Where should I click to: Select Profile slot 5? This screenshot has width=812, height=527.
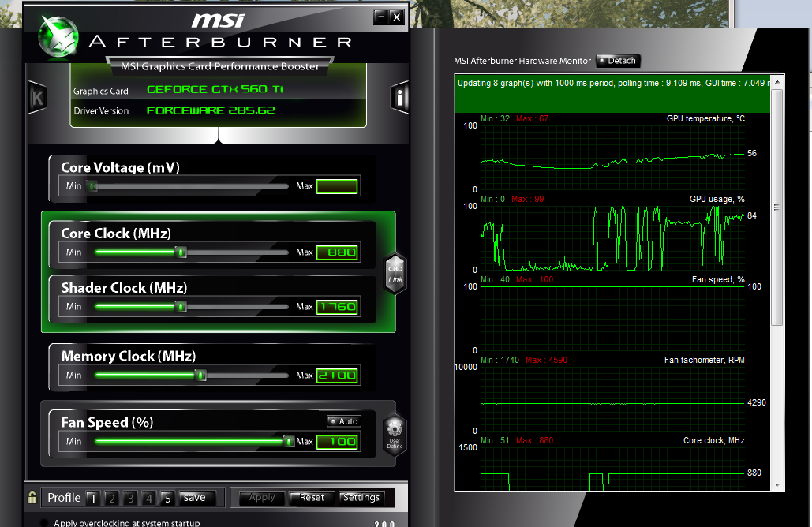pyautogui.click(x=167, y=498)
